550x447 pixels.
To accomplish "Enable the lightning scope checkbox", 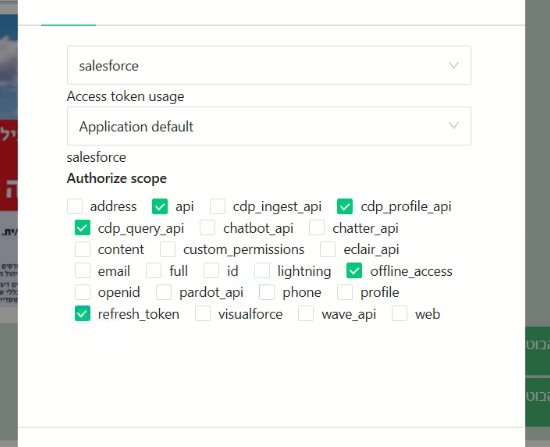I will pos(262,271).
